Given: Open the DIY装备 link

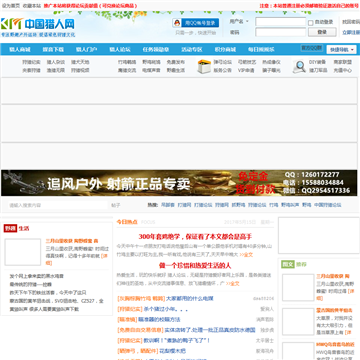Looking at the screenshot, I should pos(317,62).
